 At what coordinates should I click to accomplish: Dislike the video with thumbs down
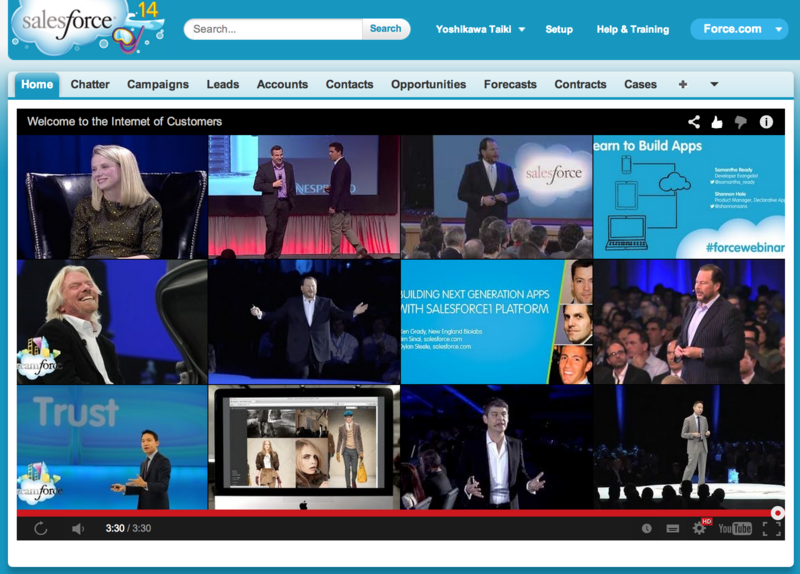pyautogui.click(x=740, y=122)
